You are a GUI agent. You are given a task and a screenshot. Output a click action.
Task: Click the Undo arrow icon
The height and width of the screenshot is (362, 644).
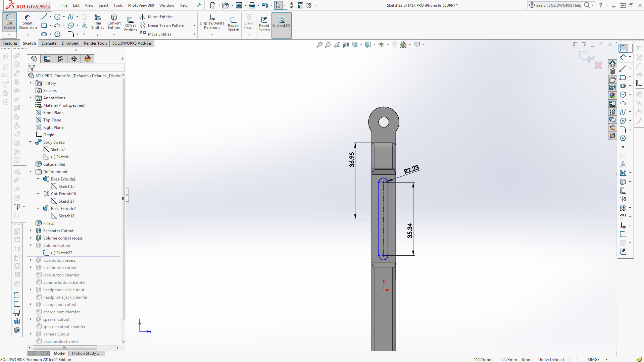click(x=265, y=5)
